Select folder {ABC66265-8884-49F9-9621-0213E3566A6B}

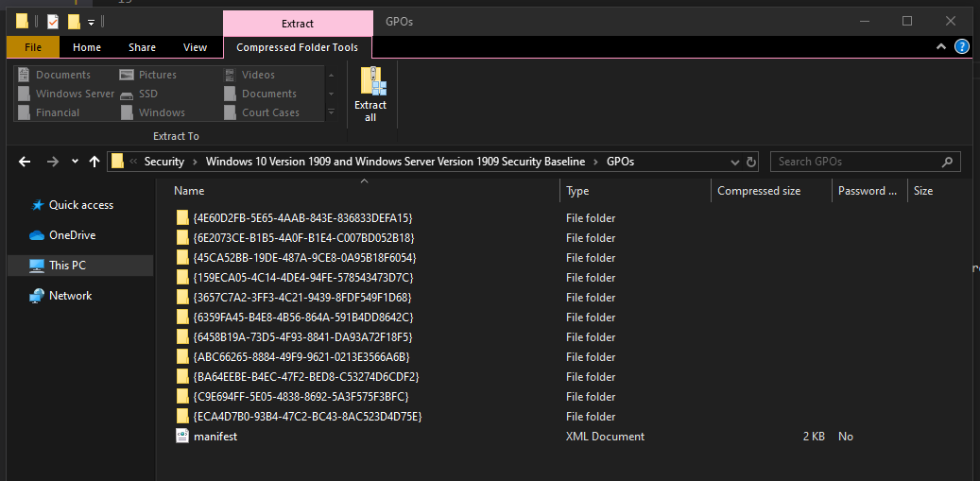coord(301,356)
